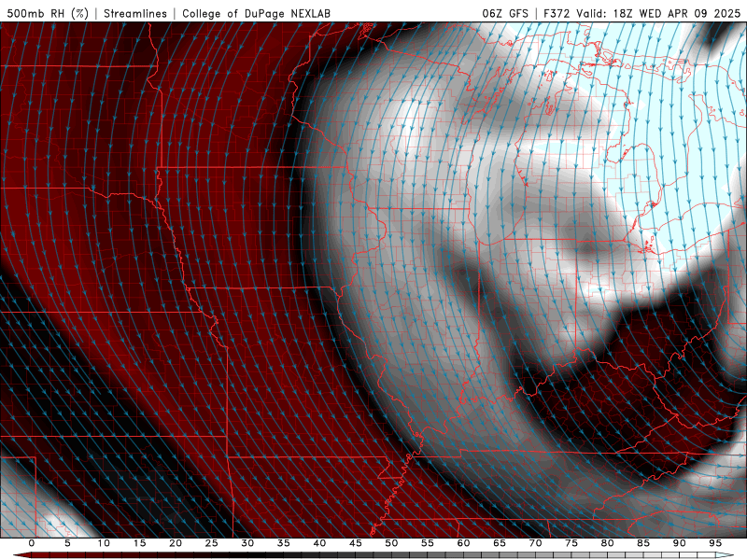Click the '25' label on color scale

(x=212, y=543)
